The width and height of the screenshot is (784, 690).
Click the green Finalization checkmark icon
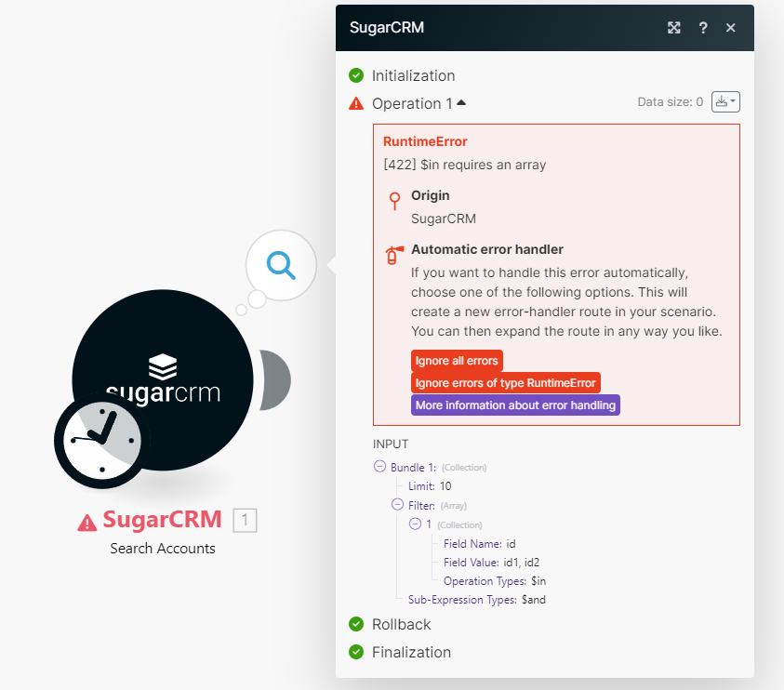[356, 652]
